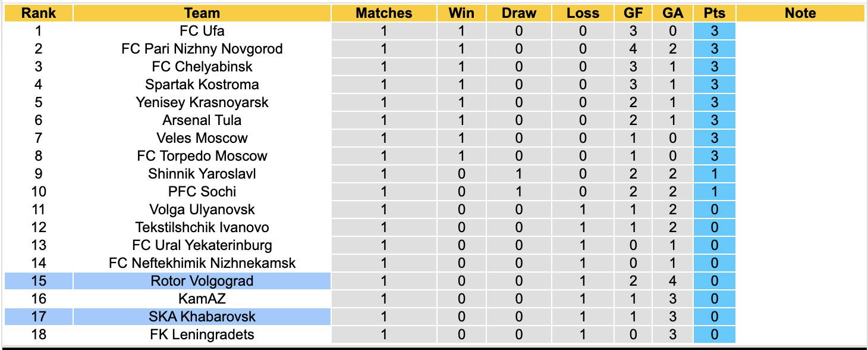Click Shinnik Yaroslavl's points cell

714,174
